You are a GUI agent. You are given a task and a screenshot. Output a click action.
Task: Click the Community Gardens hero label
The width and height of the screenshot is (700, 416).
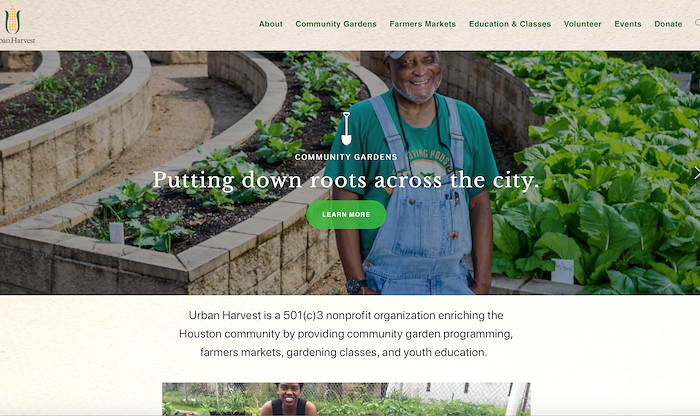click(x=346, y=157)
